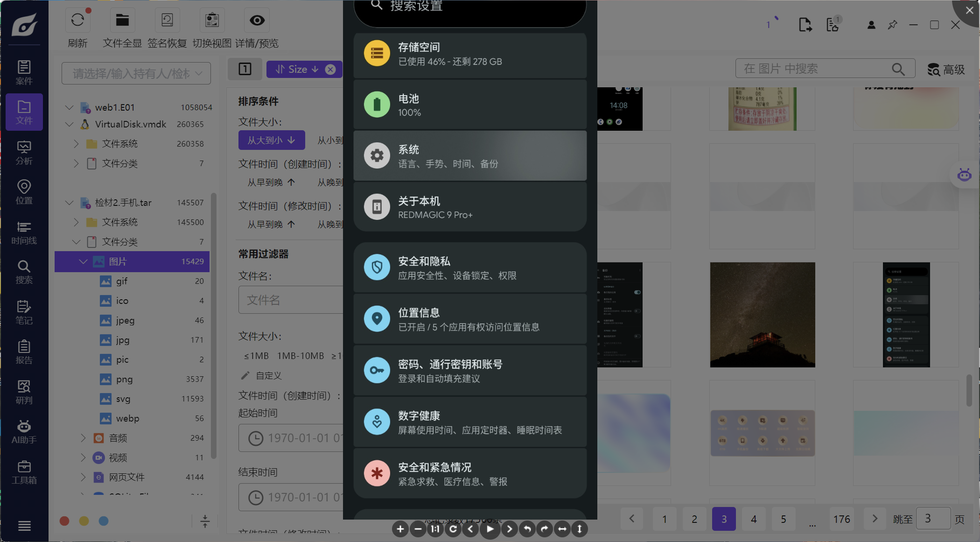Click the 切换视图 toolbar icon

[212, 20]
